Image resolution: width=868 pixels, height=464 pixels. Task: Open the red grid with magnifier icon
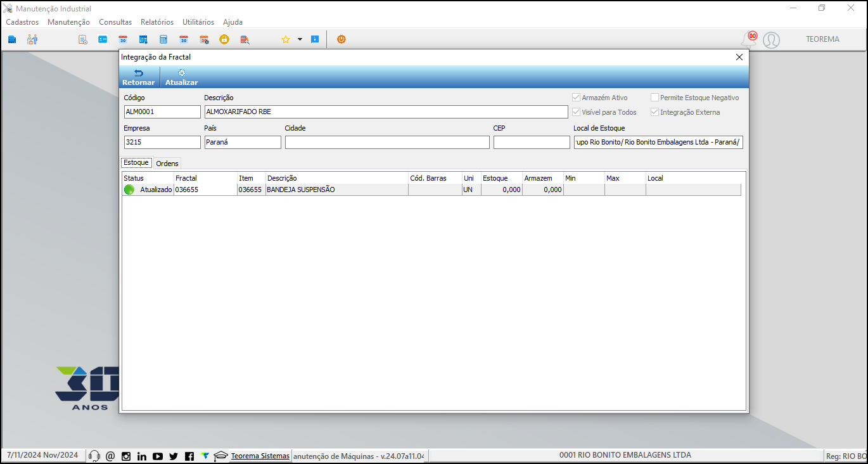(x=245, y=39)
